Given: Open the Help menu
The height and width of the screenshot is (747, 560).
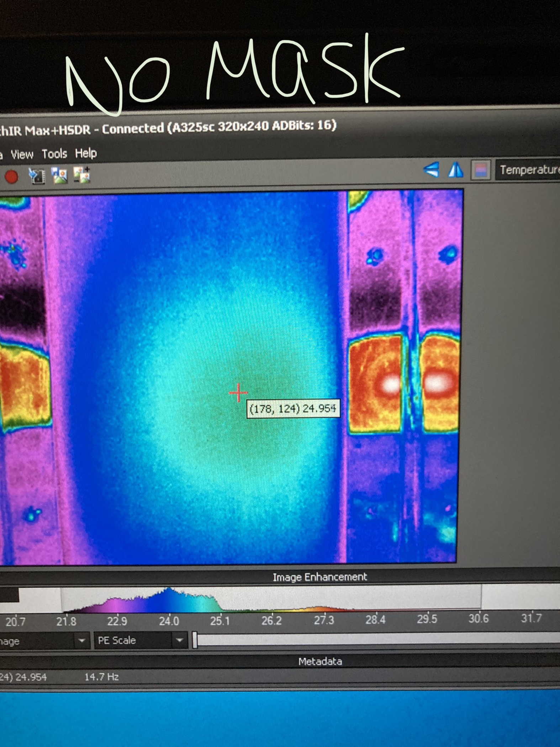Looking at the screenshot, I should click(x=86, y=153).
